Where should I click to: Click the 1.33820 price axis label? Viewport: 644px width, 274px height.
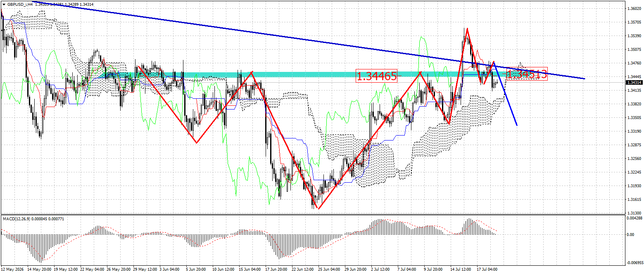coord(634,104)
